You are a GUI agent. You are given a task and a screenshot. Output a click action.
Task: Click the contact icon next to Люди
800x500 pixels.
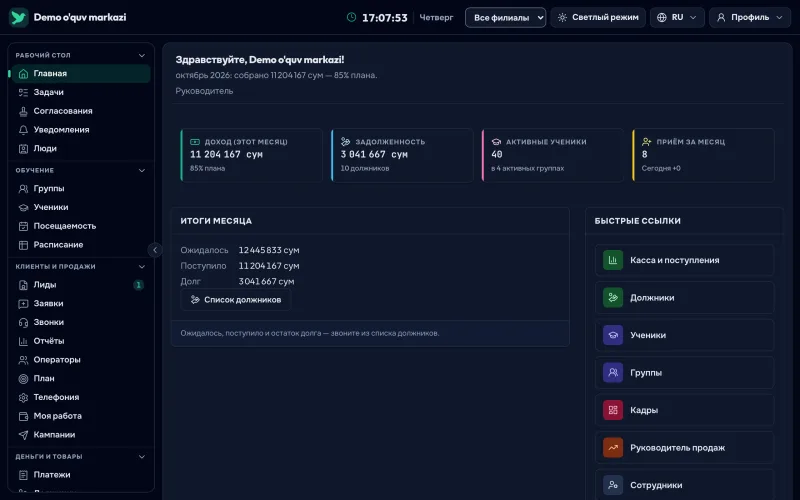pos(23,148)
